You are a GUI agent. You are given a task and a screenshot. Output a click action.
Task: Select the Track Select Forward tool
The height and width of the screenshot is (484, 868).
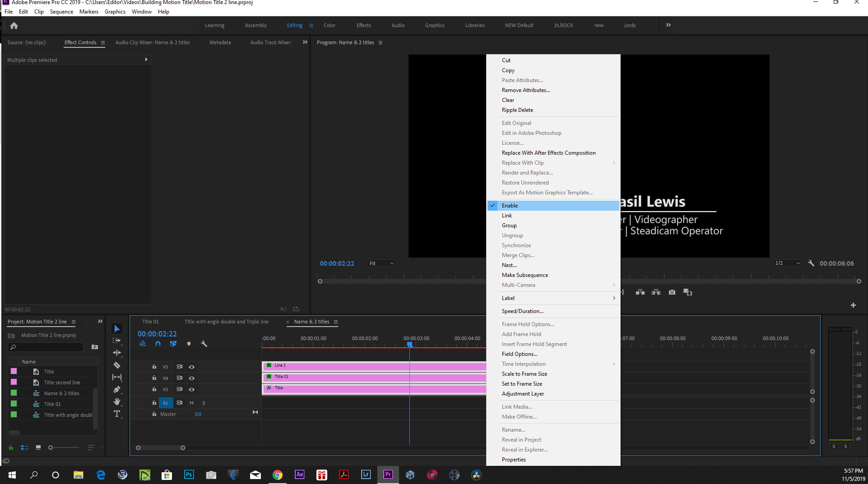[x=117, y=341]
